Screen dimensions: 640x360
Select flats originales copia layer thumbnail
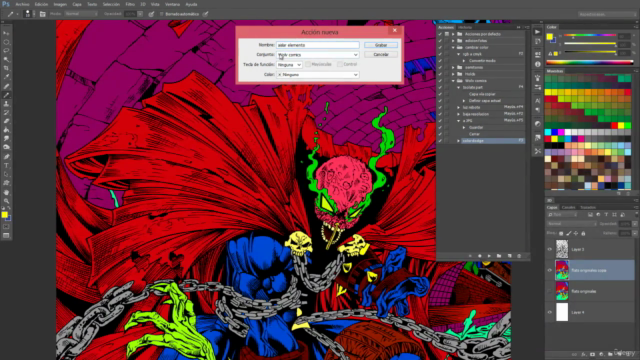[562, 270]
